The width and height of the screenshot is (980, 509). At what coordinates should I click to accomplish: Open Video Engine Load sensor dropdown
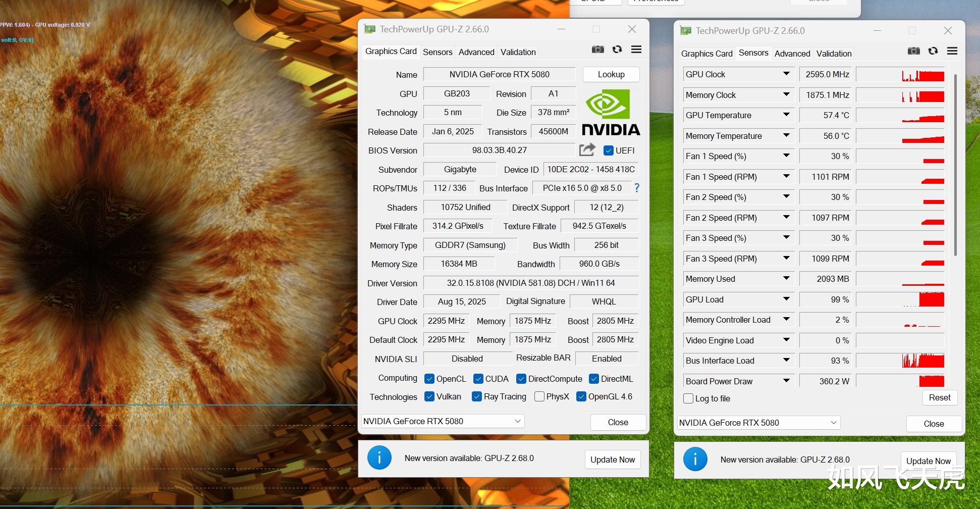pos(786,340)
